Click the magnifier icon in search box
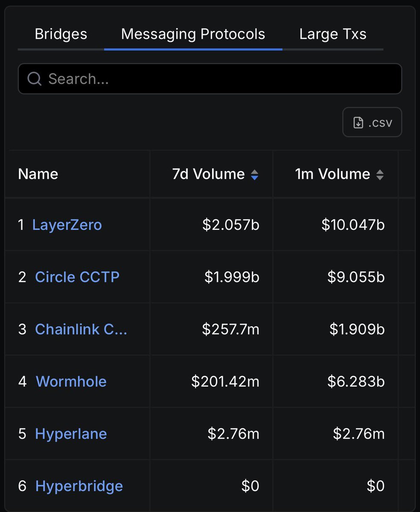 click(x=34, y=79)
